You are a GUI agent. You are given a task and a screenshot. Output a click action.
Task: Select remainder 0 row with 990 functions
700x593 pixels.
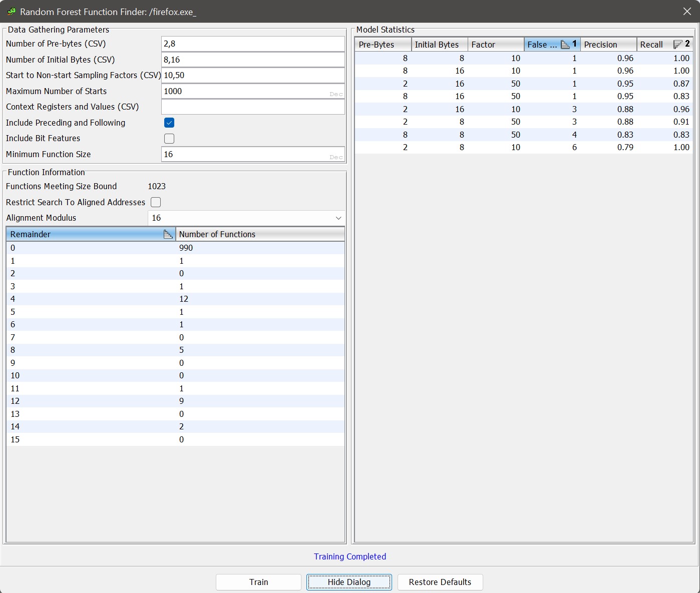pyautogui.click(x=175, y=248)
